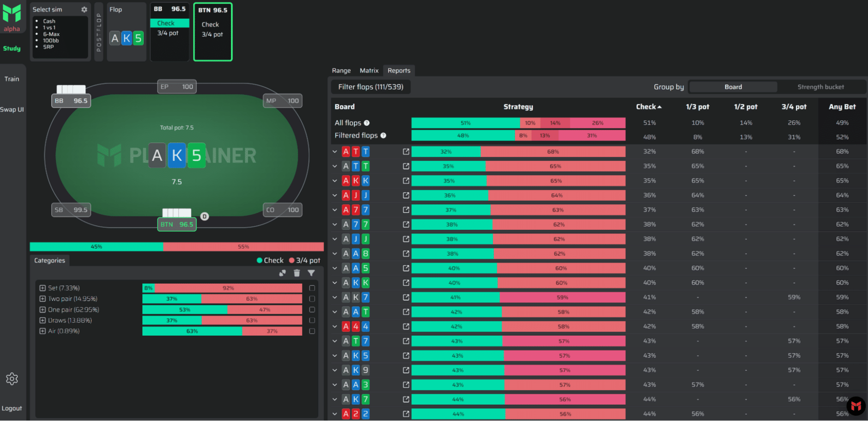This screenshot has height=421, width=868.
Task: Switch to the Matrix tab
Action: [369, 71]
